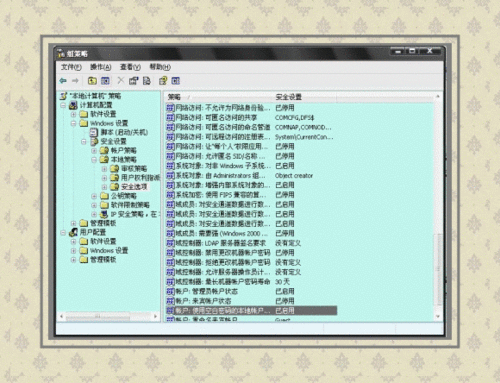500x383 pixels.
Task: Click policy list scroll-up arrow
Action: (x=438, y=96)
